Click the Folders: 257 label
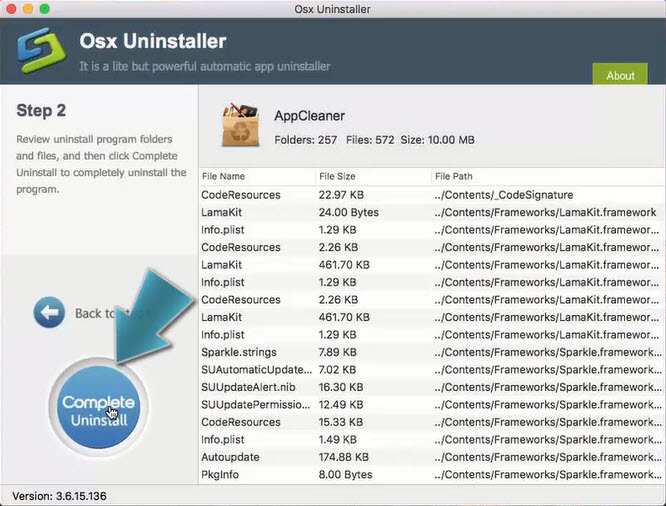666x506 pixels. [306, 140]
